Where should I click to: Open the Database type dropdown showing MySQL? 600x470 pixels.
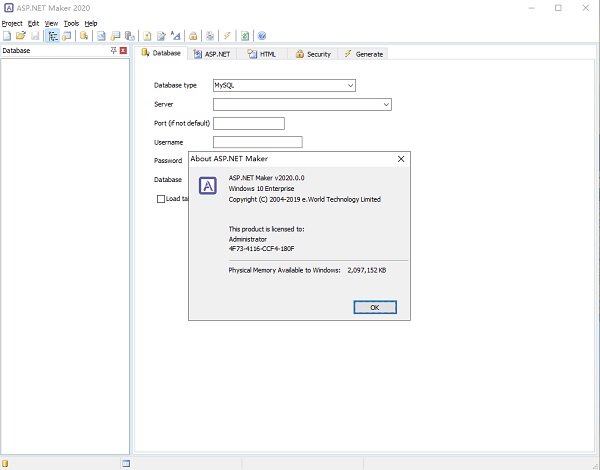click(x=284, y=85)
